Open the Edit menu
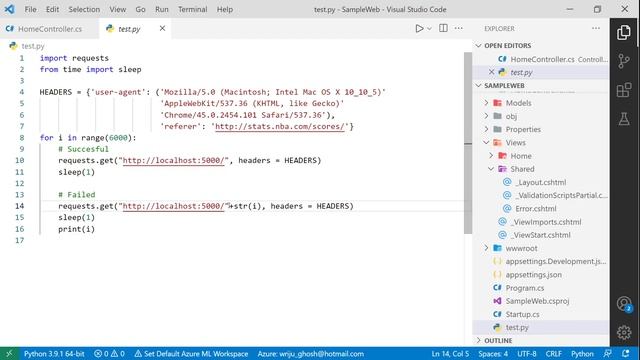 pos(52,9)
